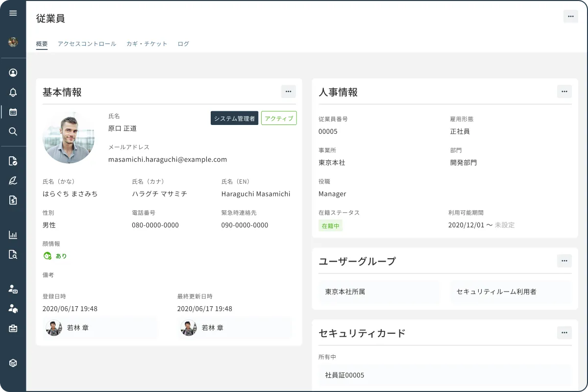Open the document search icon in sidebar
Screen dimensions: 588x392
tap(13, 254)
